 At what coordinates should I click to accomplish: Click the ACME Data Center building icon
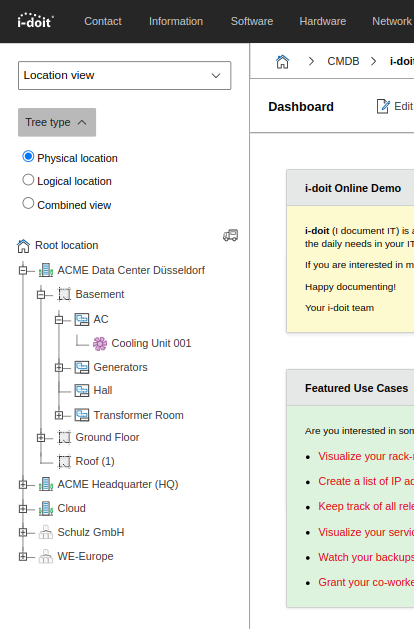[x=46, y=271]
